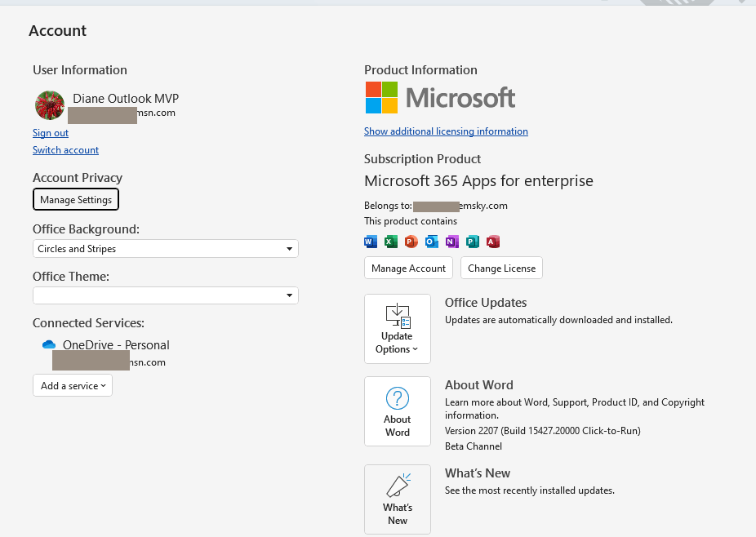
Task: Click the Excel app icon
Action: 390,242
